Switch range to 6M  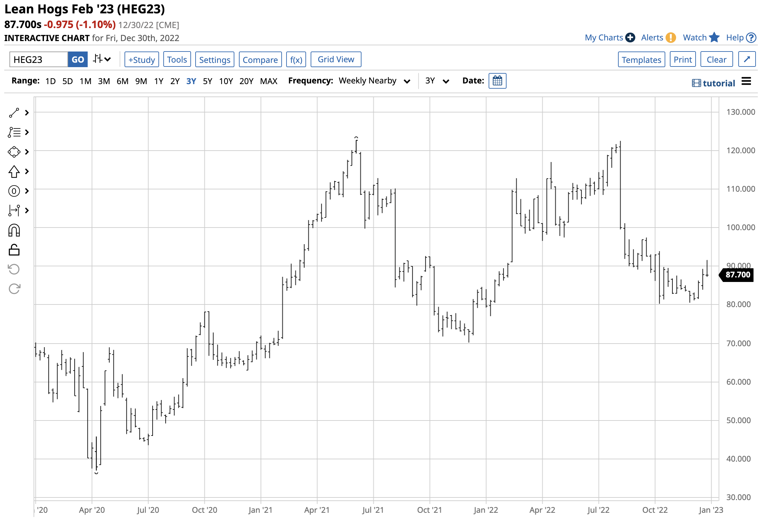pyautogui.click(x=122, y=81)
